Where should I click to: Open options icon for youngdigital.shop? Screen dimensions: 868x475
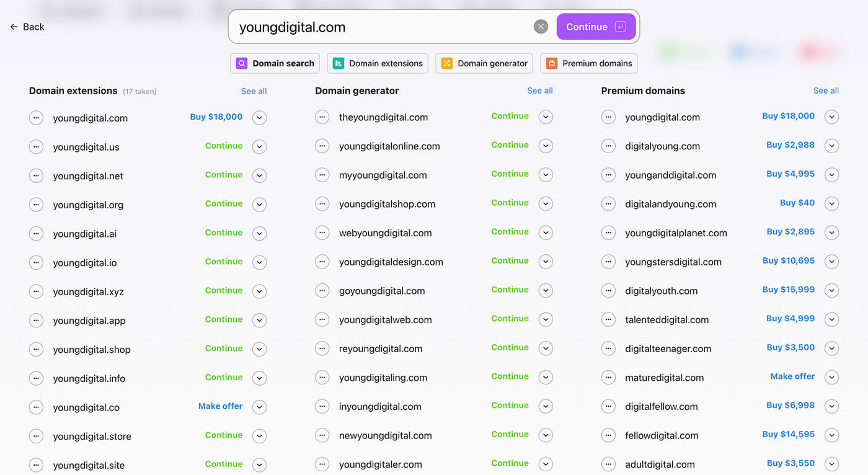[x=36, y=349]
